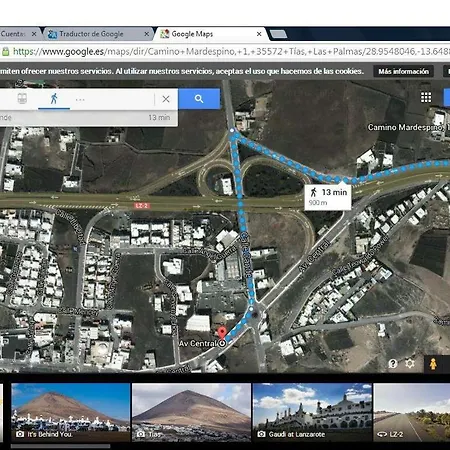Click the red destination pin at Av Central
The height and width of the screenshot is (450, 450).
coord(222,333)
